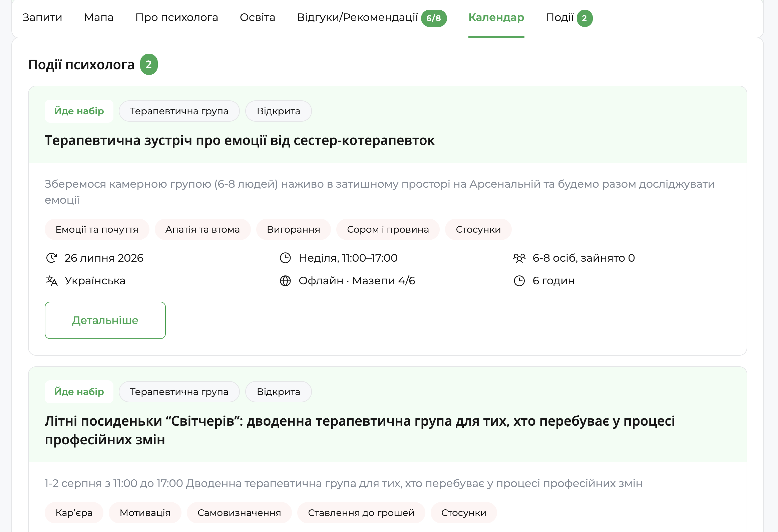Click Терапевтична група chip on Літні посиденьки event
The height and width of the screenshot is (532, 778).
click(x=179, y=392)
